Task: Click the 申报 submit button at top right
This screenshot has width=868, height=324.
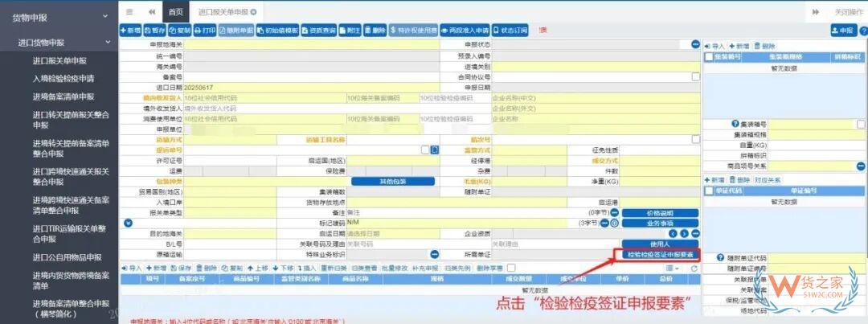Action: click(x=842, y=31)
